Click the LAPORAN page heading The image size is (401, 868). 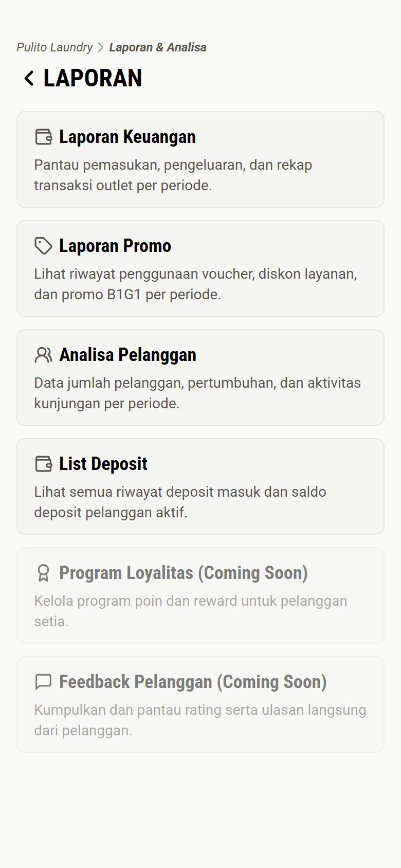pyautogui.click(x=93, y=78)
